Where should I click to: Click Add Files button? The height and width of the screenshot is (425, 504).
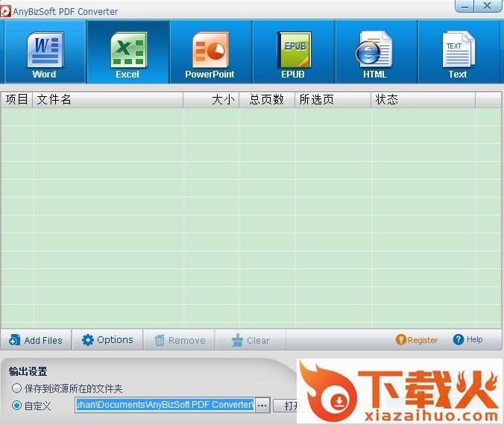tap(36, 340)
